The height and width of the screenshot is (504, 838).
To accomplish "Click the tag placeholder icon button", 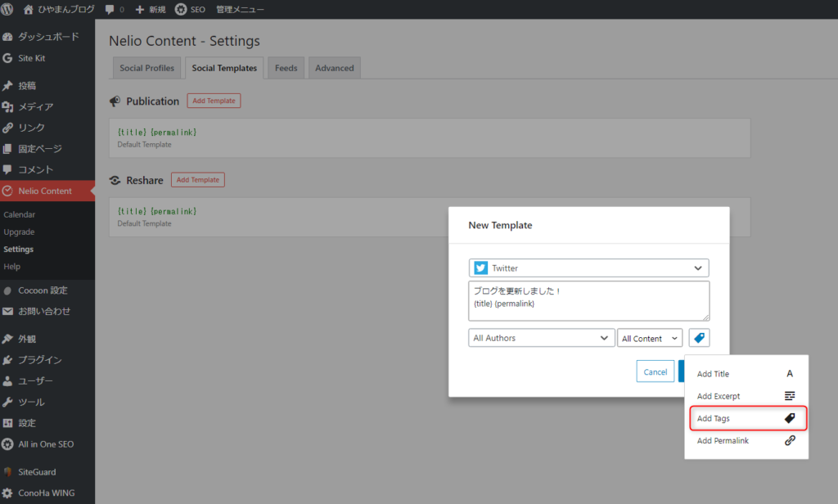I will point(699,338).
